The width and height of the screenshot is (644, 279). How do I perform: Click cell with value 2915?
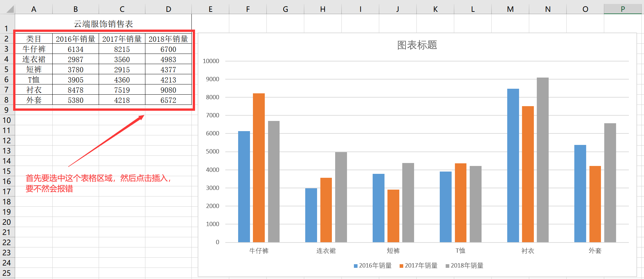(122, 69)
